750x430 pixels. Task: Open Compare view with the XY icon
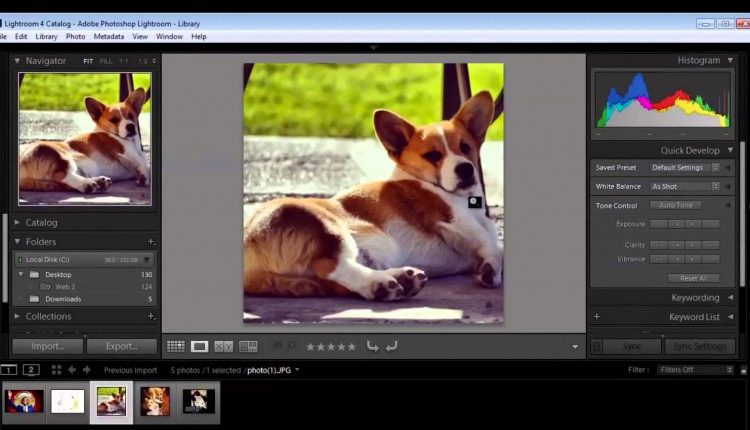pyautogui.click(x=223, y=346)
